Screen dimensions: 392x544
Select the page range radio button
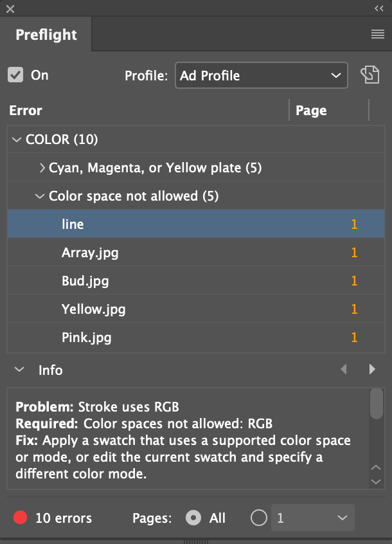pos(259,518)
